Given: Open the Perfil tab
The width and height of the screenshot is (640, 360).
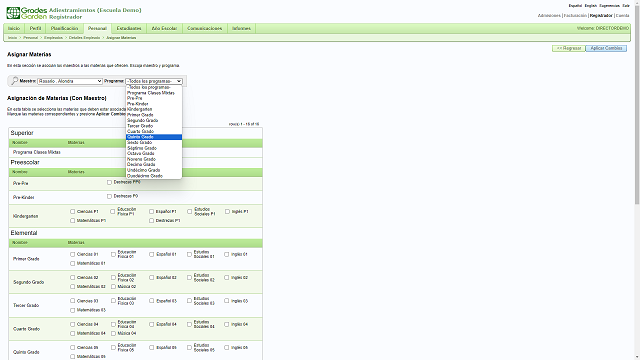Looking at the screenshot, I should [36, 28].
